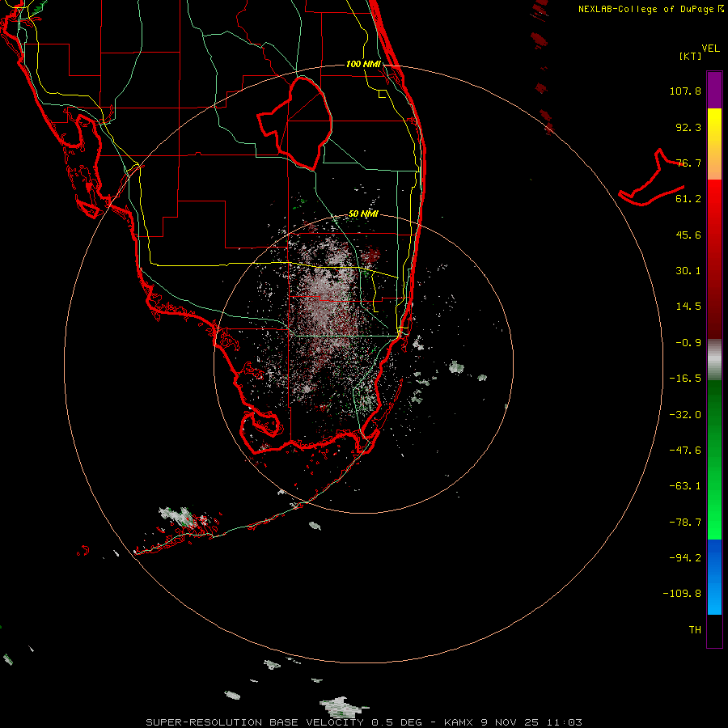Click the -32.0 velocity scale value
Image resolution: width=728 pixels, height=728 pixels.
tap(685, 415)
